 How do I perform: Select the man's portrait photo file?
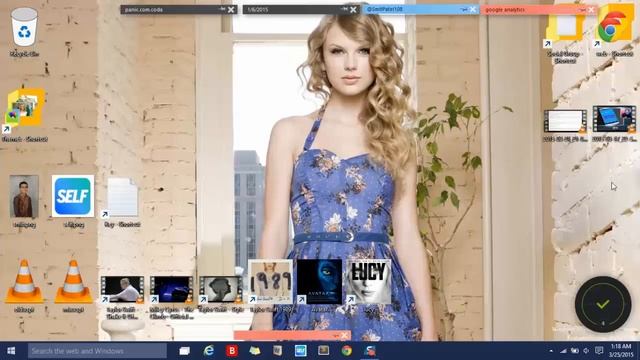(24, 197)
